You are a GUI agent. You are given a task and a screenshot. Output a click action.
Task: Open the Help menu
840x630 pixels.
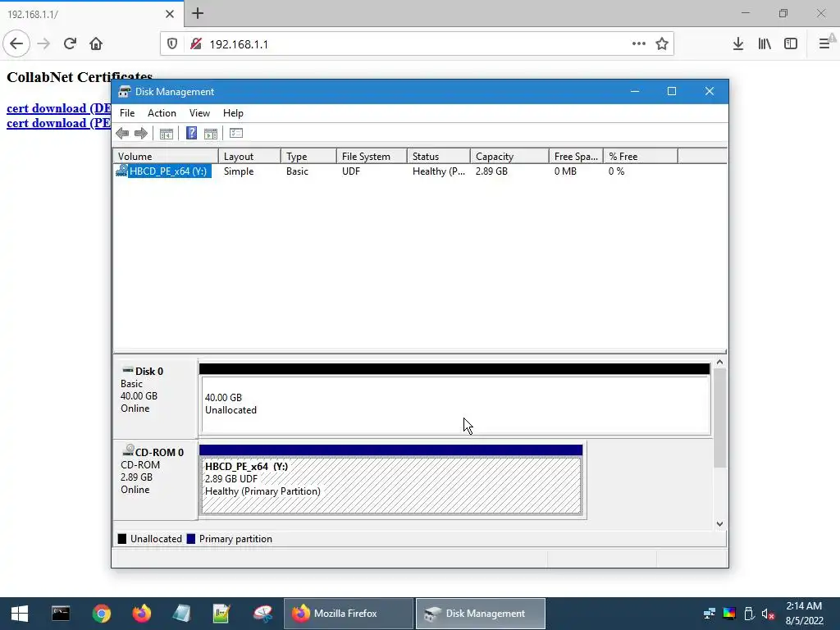(233, 113)
